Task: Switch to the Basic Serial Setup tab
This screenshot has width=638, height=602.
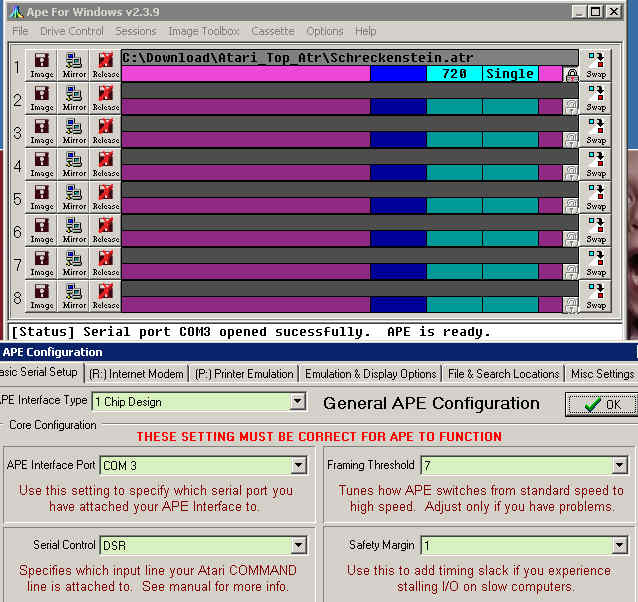Action: 40,372
